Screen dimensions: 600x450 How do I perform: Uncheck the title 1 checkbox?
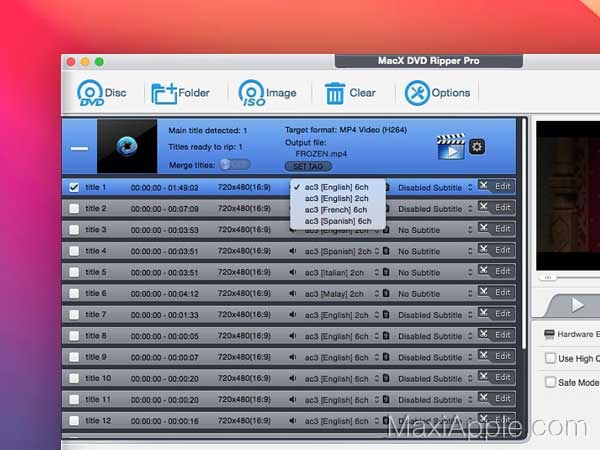(x=74, y=187)
